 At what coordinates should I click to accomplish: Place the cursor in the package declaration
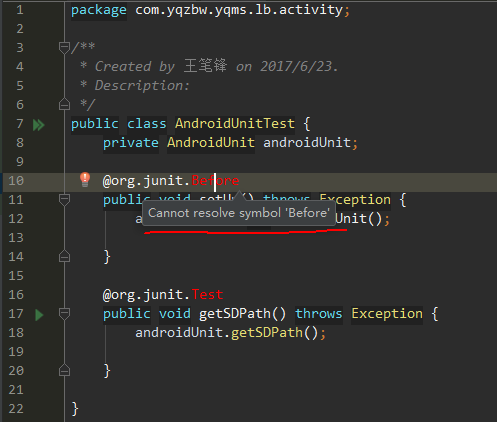point(210,10)
